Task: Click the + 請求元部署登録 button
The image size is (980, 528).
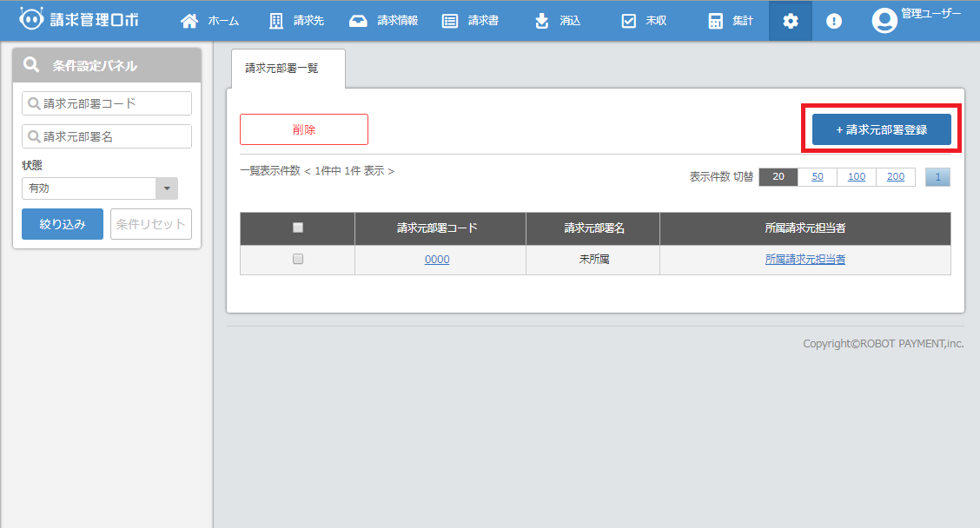Action: click(x=881, y=129)
